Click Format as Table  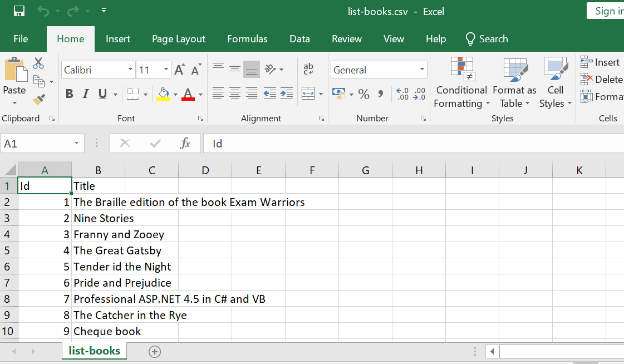click(513, 83)
